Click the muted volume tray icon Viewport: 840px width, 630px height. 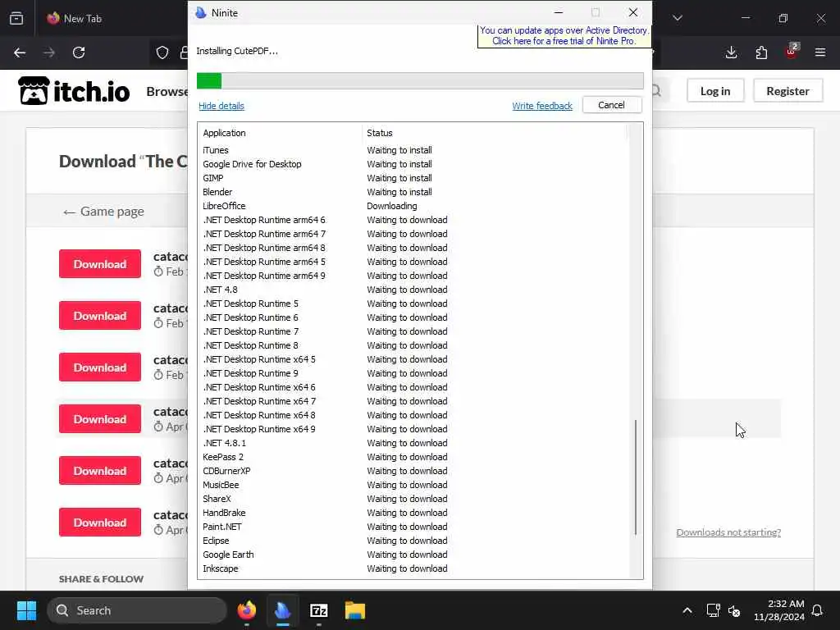734,610
